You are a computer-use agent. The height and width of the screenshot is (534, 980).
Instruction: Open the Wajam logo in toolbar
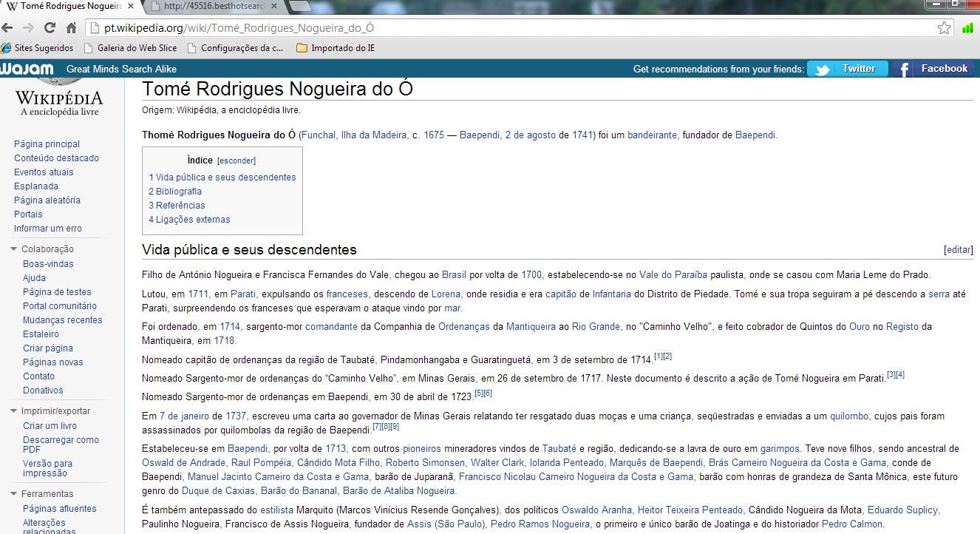point(27,69)
